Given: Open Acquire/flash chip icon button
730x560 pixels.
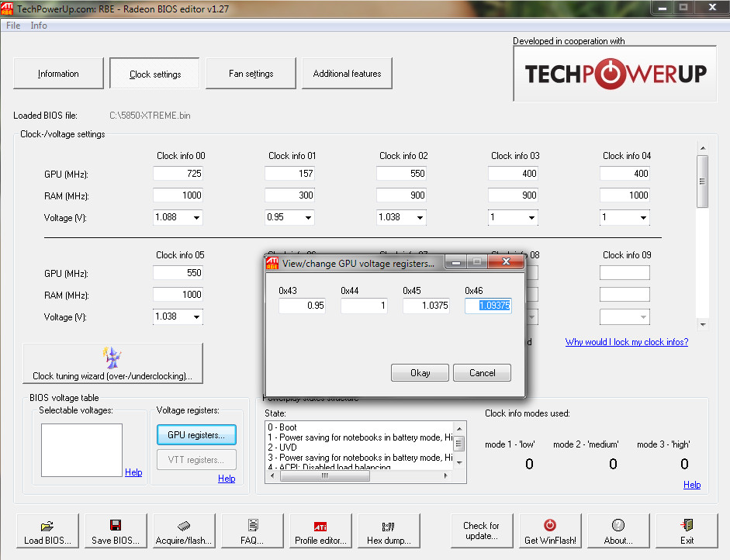Looking at the screenshot, I should click(x=184, y=531).
